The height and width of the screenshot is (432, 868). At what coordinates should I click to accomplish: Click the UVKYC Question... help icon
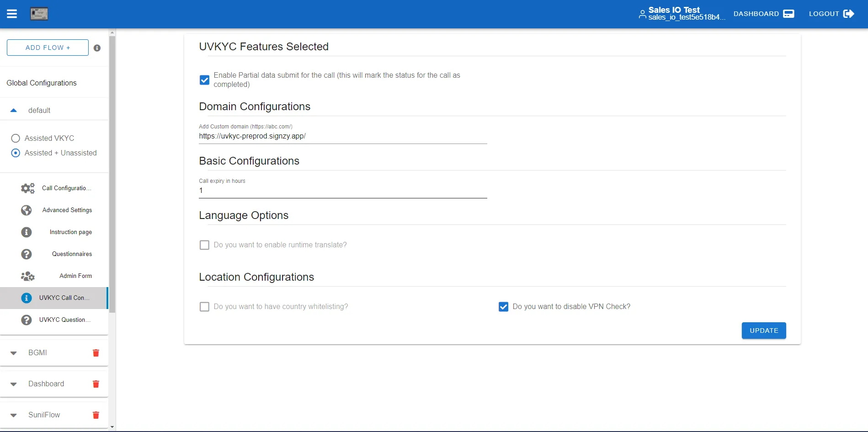[27, 320]
